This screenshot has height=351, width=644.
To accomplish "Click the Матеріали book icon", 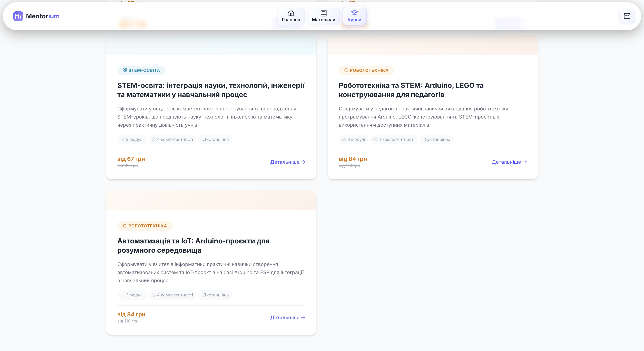I will coord(324,13).
